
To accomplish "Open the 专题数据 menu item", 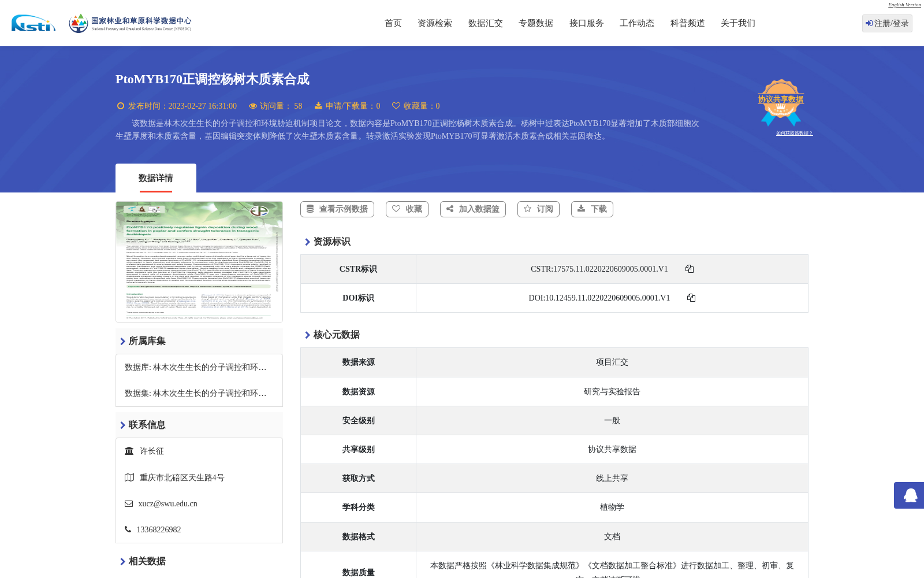I will 536,23.
